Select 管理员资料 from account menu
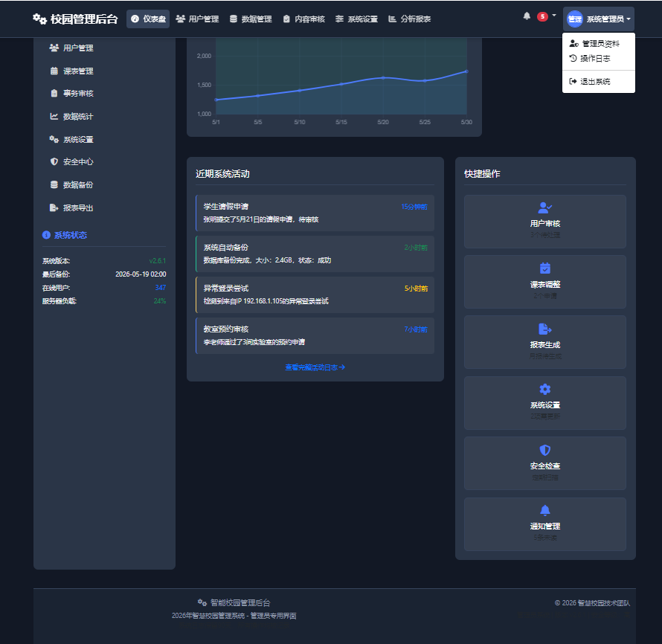The height and width of the screenshot is (644, 662). click(x=599, y=43)
